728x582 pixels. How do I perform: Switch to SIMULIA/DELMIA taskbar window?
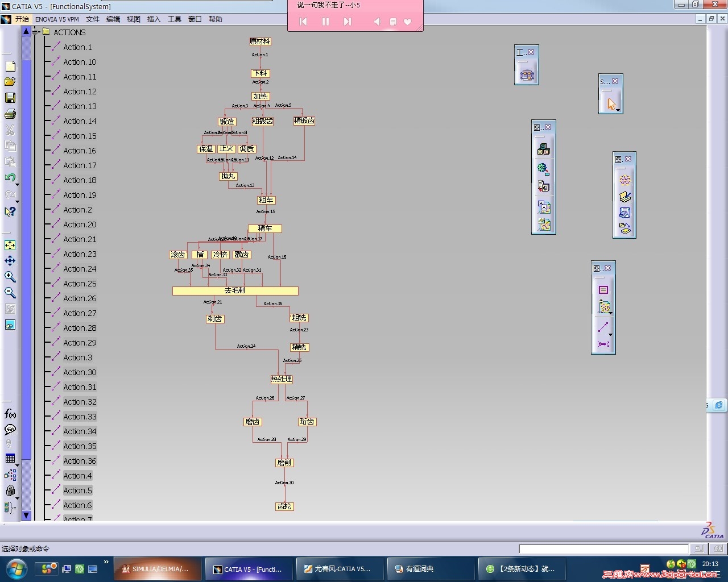tap(158, 569)
